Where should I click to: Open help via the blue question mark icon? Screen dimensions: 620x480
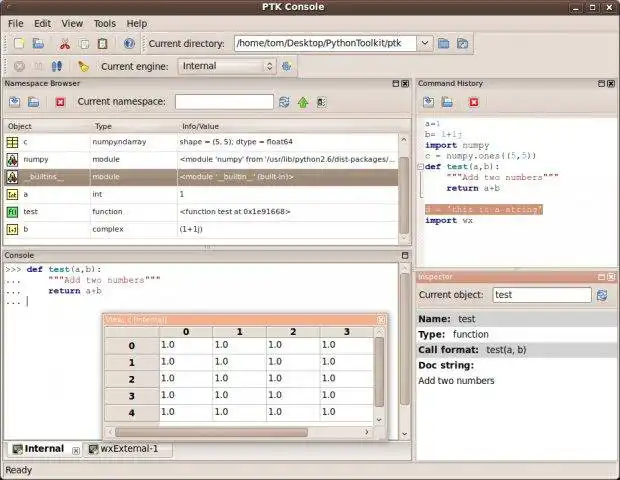[x=129, y=43]
